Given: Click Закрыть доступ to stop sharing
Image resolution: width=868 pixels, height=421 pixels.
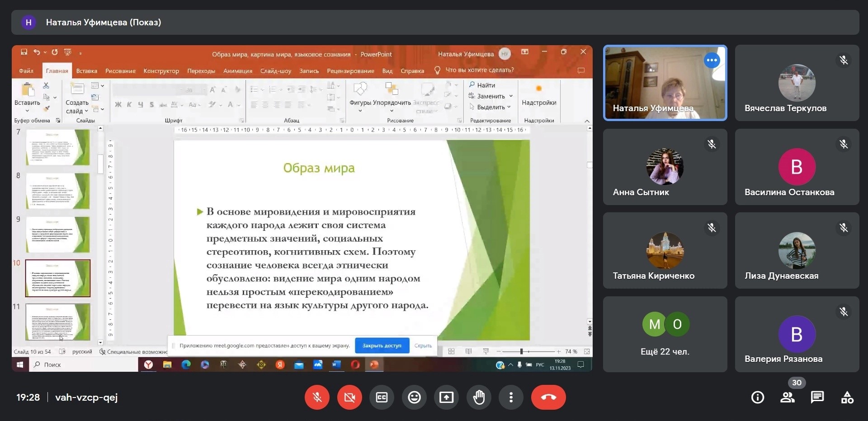Looking at the screenshot, I should click(x=382, y=346).
